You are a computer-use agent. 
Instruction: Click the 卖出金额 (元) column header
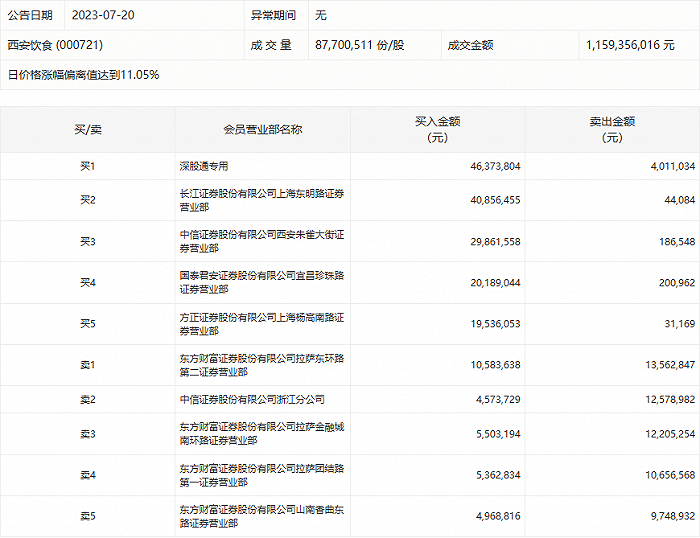(x=612, y=129)
